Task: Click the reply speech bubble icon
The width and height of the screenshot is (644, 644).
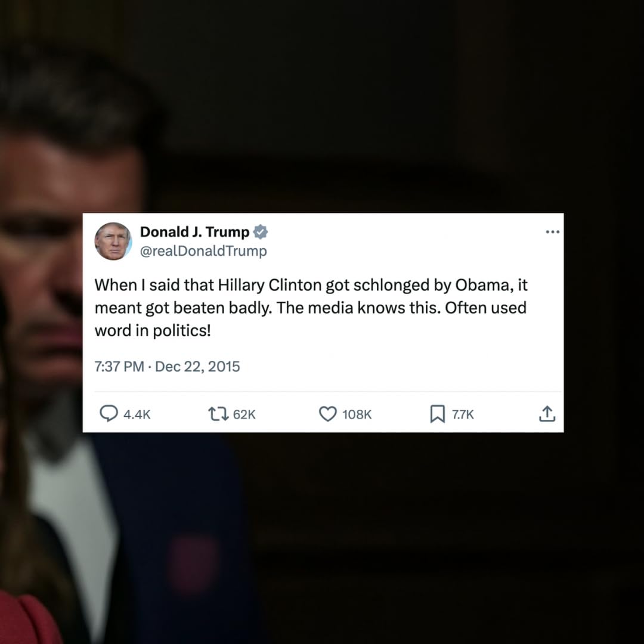Action: (109, 414)
